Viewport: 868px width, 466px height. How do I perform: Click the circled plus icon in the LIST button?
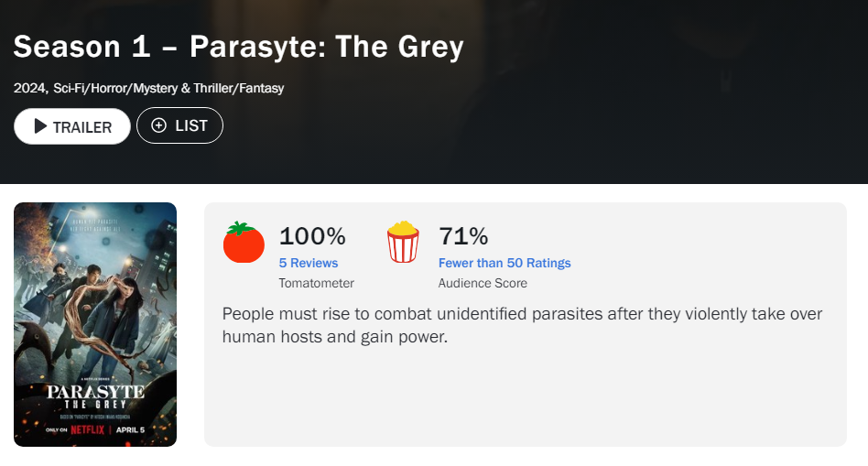[159, 125]
